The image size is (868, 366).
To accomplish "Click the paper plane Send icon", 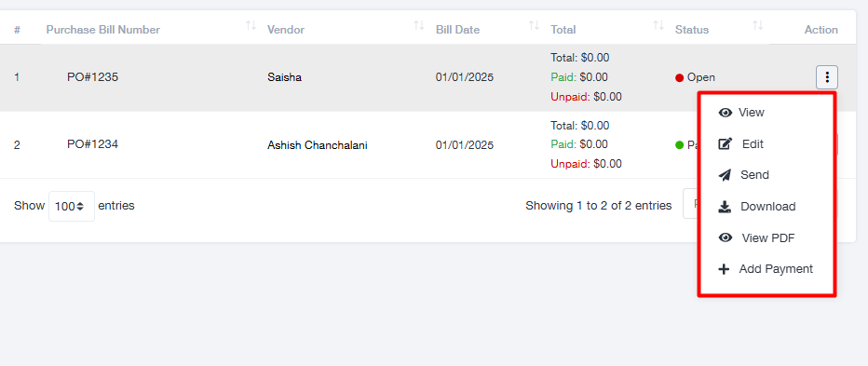I will 725,175.
